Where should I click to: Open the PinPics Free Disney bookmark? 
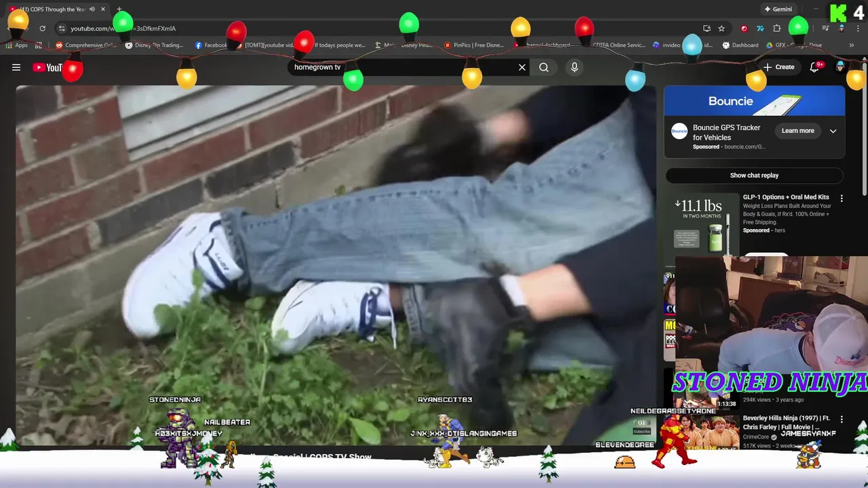[474, 45]
